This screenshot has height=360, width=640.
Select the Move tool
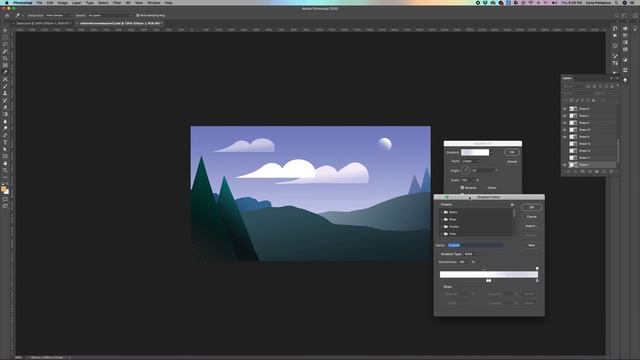pyautogui.click(x=5, y=30)
